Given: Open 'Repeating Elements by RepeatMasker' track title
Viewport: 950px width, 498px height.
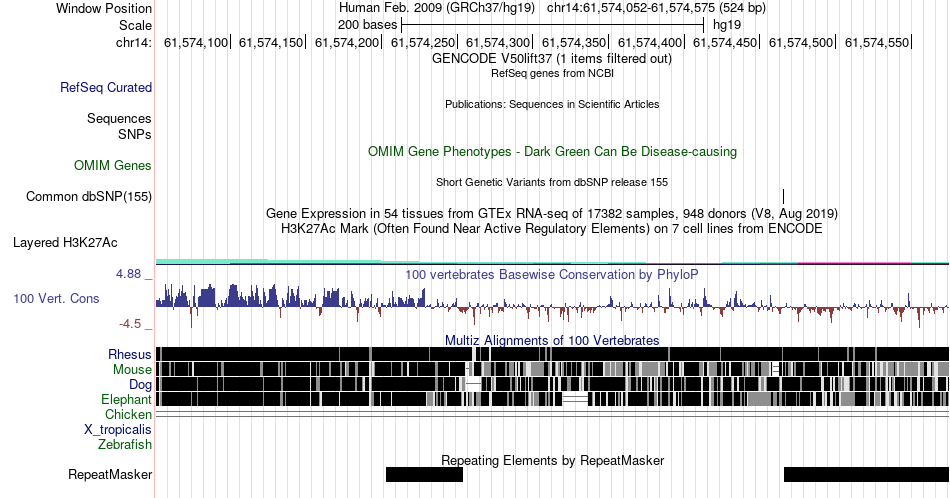Looking at the screenshot, I should (552, 460).
